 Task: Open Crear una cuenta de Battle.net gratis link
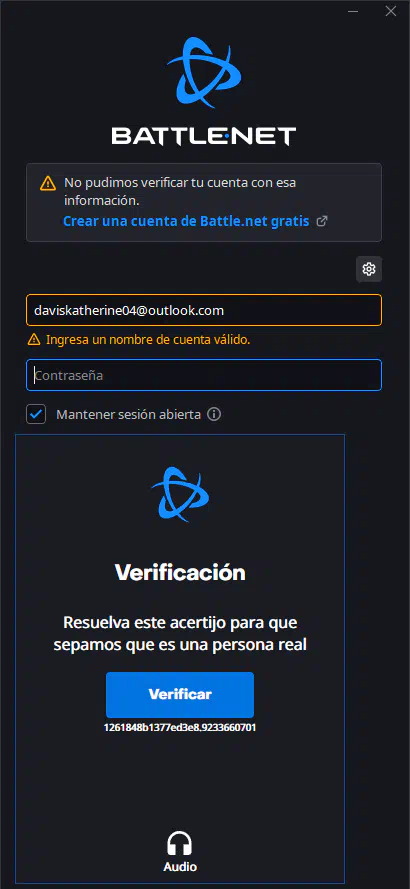[x=186, y=221]
